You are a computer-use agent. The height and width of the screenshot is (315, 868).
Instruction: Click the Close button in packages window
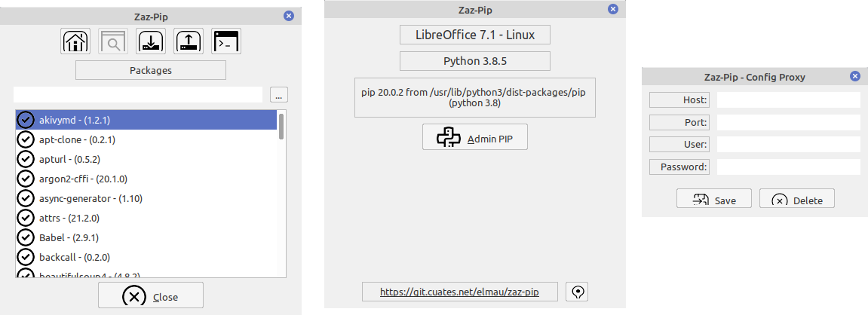151,295
